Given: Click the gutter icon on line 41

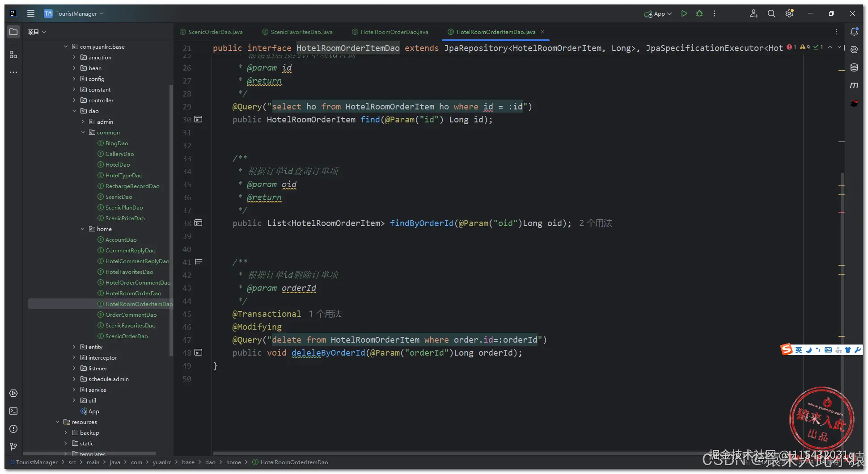Looking at the screenshot, I should coord(199,262).
